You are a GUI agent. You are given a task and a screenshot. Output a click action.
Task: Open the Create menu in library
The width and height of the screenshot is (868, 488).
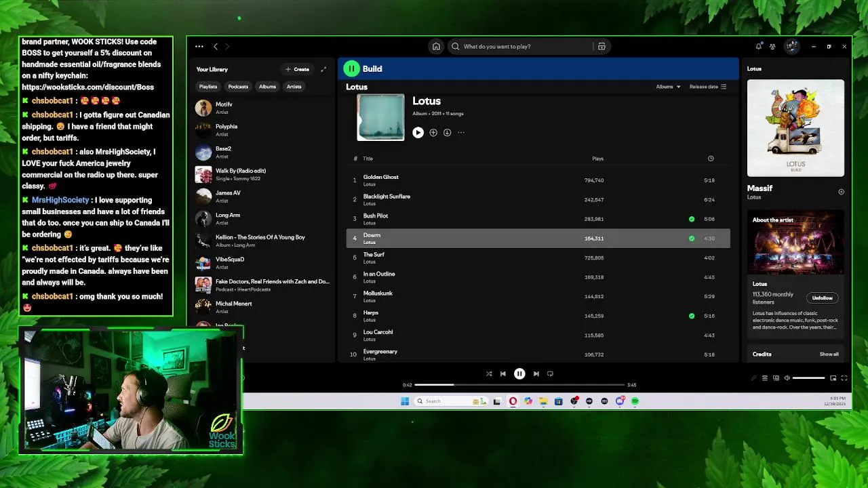(x=297, y=69)
